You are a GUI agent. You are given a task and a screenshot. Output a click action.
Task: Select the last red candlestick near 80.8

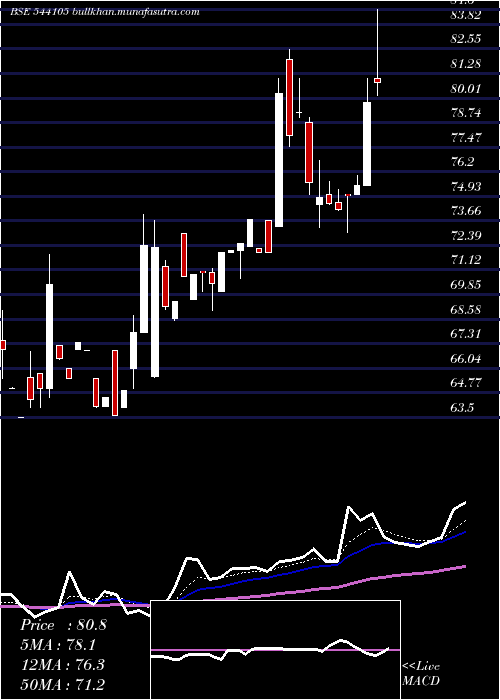(x=377, y=80)
